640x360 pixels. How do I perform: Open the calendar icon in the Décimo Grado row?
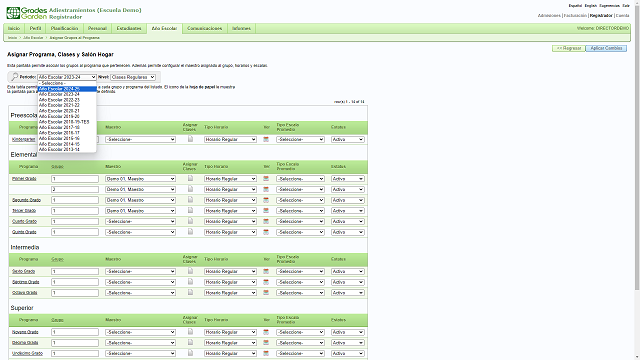pos(266,343)
